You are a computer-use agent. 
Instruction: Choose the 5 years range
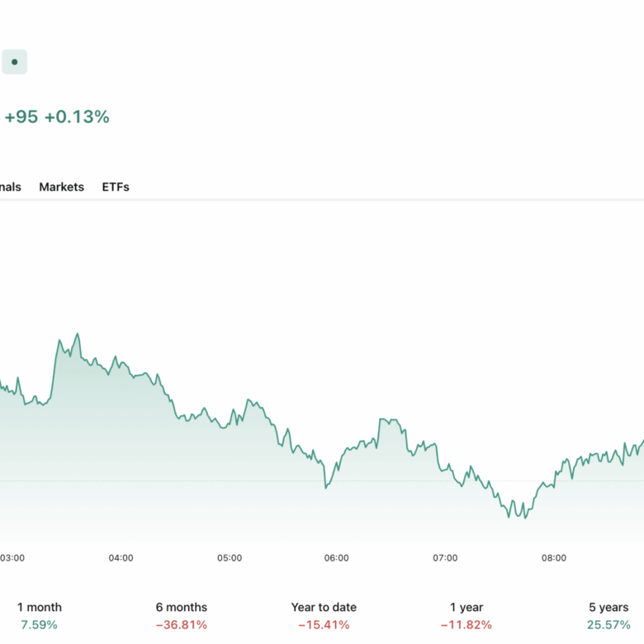click(607, 607)
